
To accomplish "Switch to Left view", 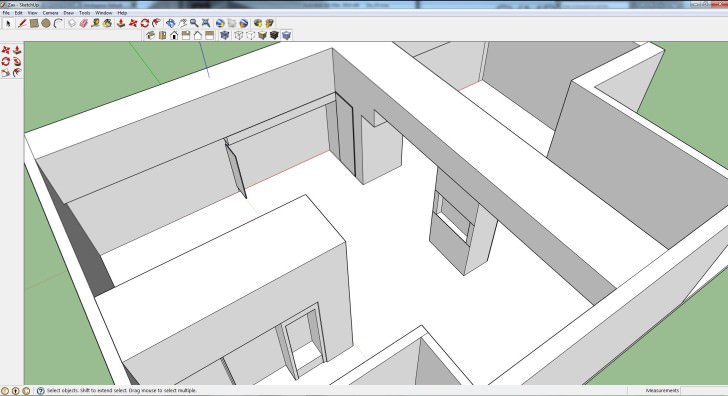I will 209,35.
